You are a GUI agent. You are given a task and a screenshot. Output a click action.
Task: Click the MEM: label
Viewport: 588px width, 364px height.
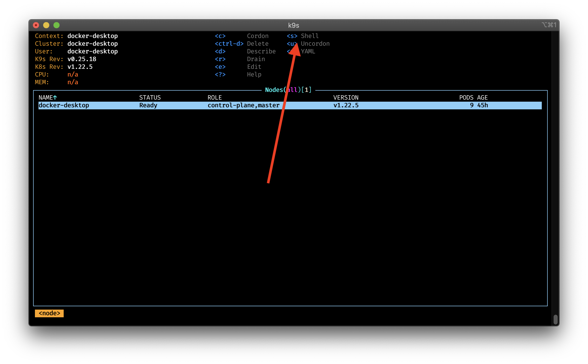coord(42,82)
